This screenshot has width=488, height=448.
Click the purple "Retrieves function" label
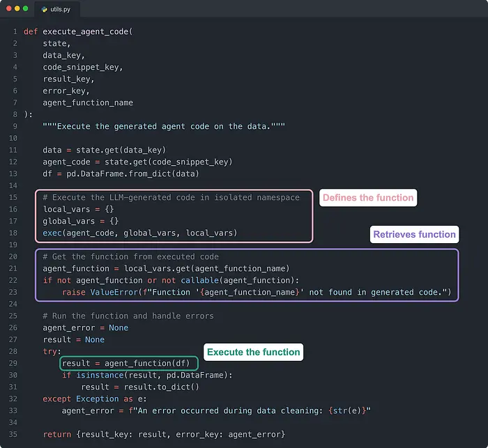414,234
